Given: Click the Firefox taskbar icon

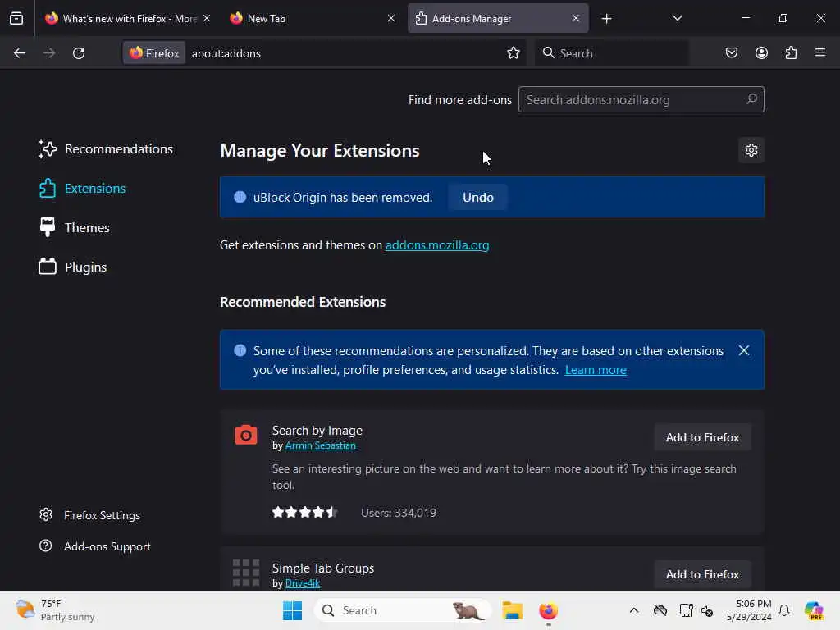Looking at the screenshot, I should (x=548, y=610).
